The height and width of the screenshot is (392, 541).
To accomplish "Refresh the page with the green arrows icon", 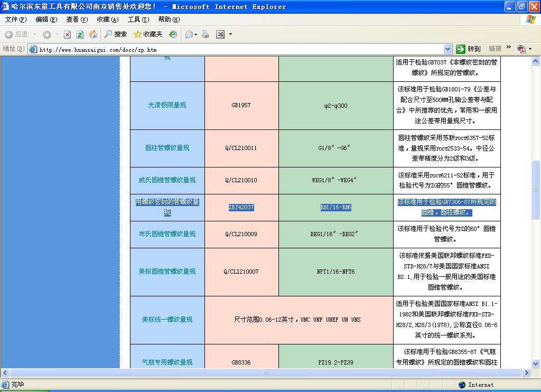I will pyautogui.click(x=80, y=34).
